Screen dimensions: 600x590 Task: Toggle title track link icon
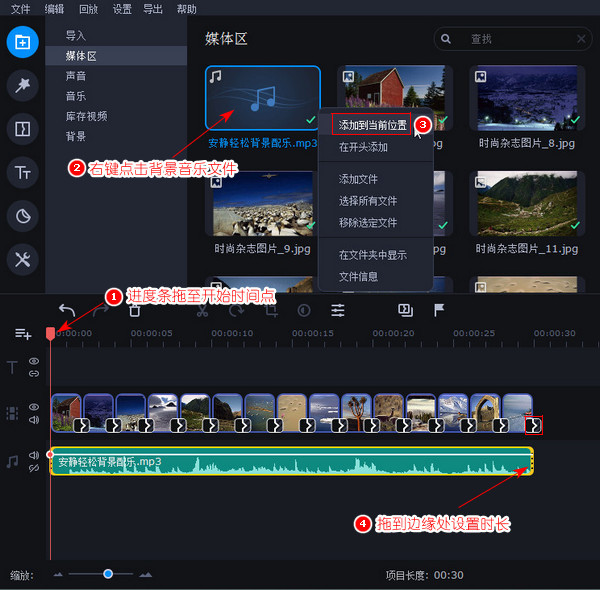coord(34,374)
